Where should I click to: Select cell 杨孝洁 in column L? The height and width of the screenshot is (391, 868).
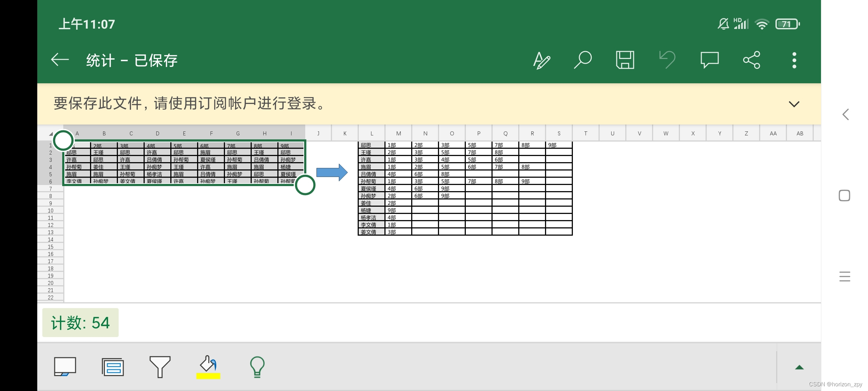pos(371,218)
